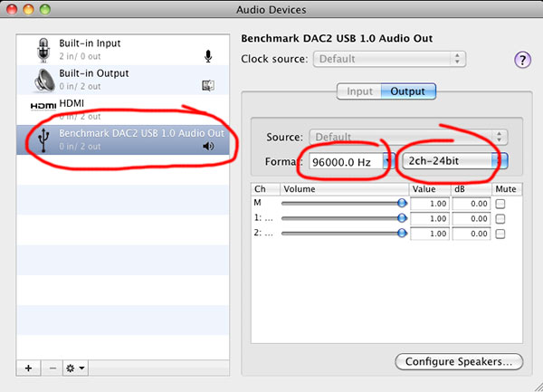Click the Mute column header
543x392 pixels.
coord(507,189)
